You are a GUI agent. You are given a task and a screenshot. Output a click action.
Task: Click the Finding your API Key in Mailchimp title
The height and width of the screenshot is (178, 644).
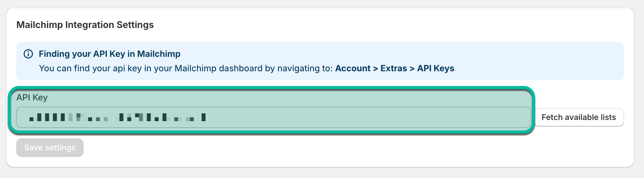click(110, 54)
